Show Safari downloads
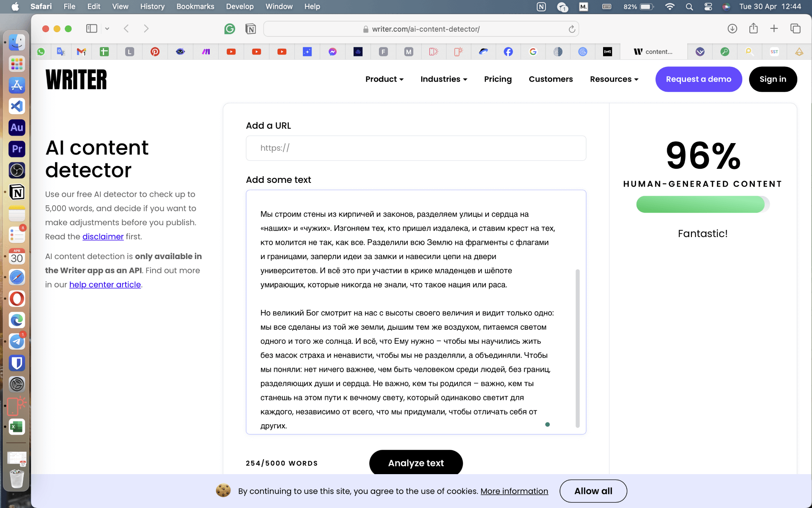812x508 pixels. pyautogui.click(x=732, y=28)
